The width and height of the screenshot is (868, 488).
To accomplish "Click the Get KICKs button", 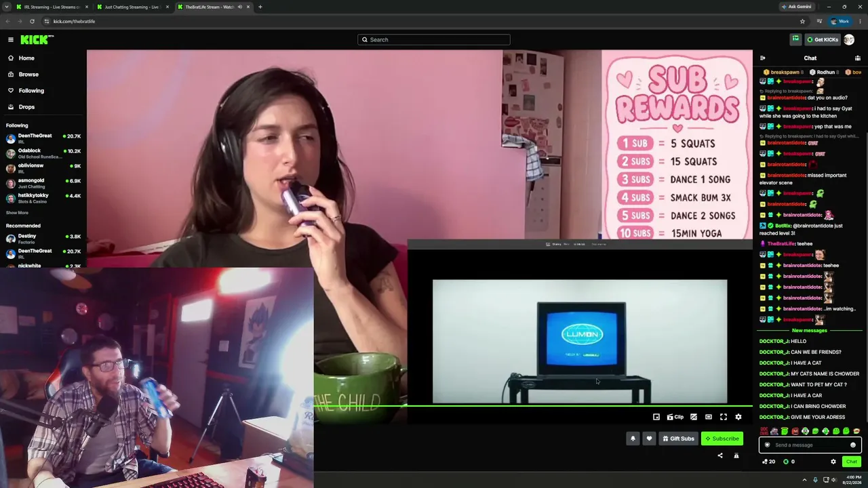I will pyautogui.click(x=823, y=39).
